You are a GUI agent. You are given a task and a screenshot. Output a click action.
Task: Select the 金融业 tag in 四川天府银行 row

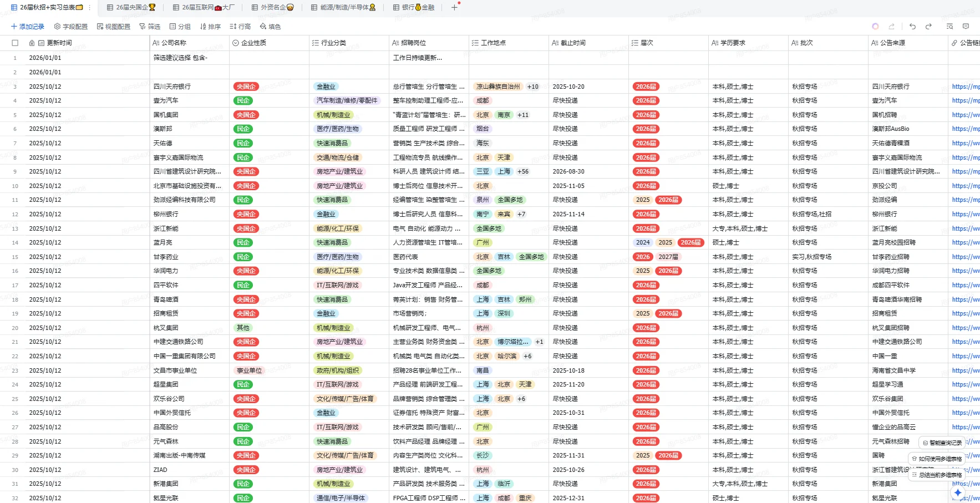(326, 87)
